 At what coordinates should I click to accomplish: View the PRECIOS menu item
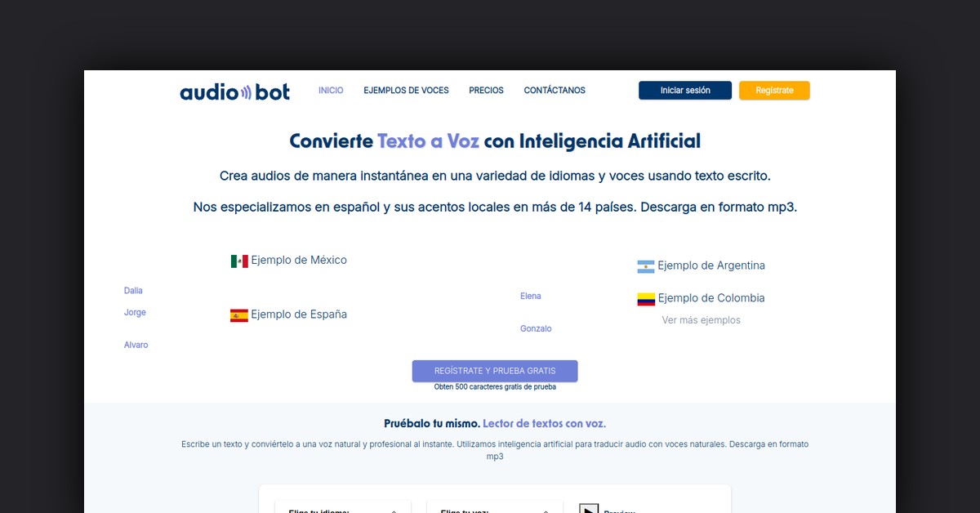[x=486, y=90]
